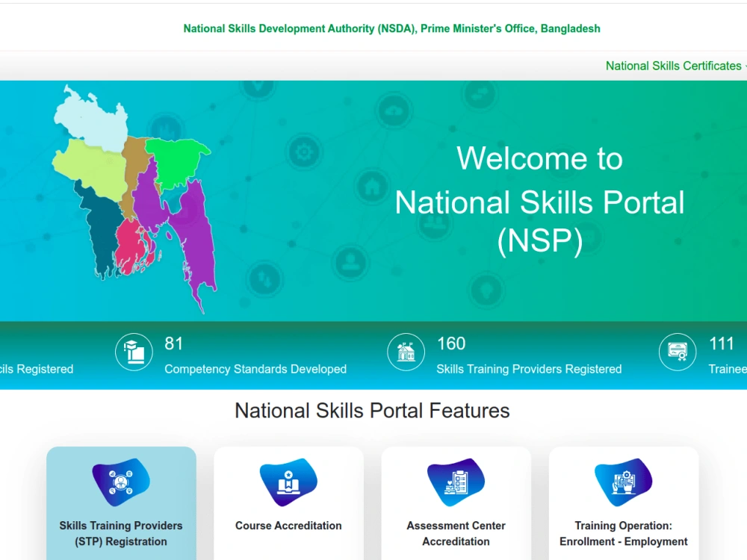Click the Skills Training Providers Registered building icon
The height and width of the screenshot is (560, 747).
point(406,352)
